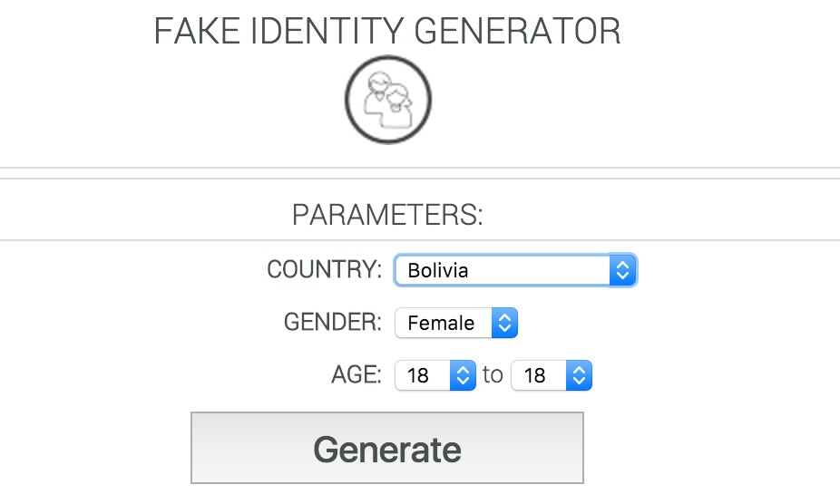
Task: Click the COUNTRY field label
Action: click(324, 270)
